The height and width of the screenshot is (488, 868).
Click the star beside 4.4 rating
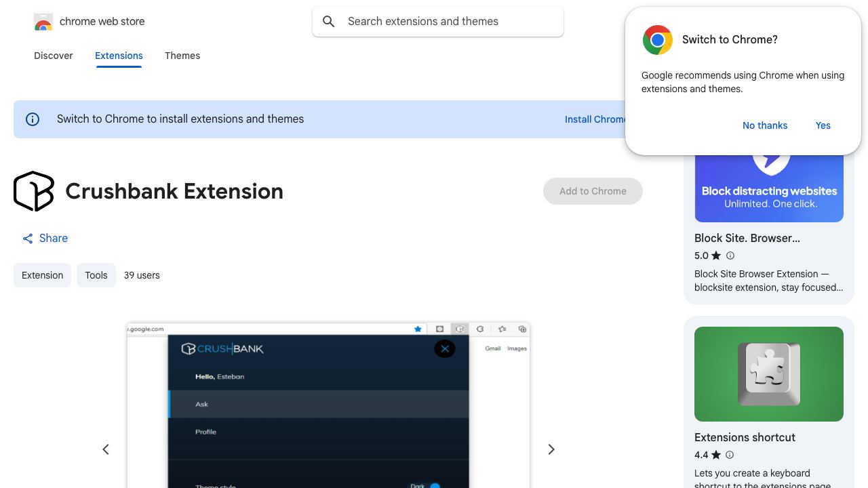coord(716,455)
